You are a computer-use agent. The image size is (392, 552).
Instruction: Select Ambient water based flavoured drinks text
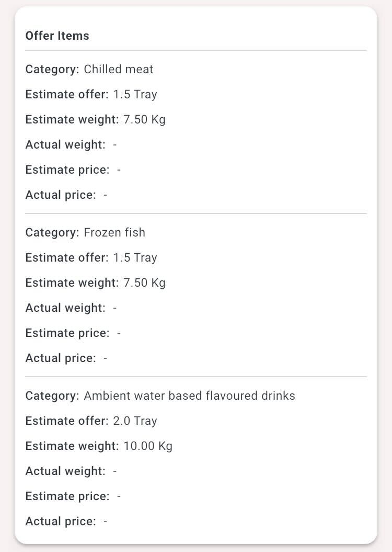coord(189,396)
